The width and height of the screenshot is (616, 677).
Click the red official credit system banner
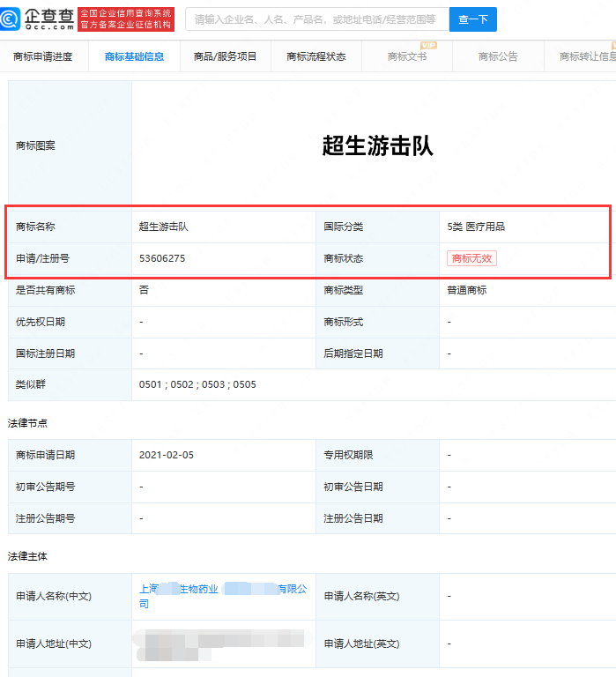point(126,19)
